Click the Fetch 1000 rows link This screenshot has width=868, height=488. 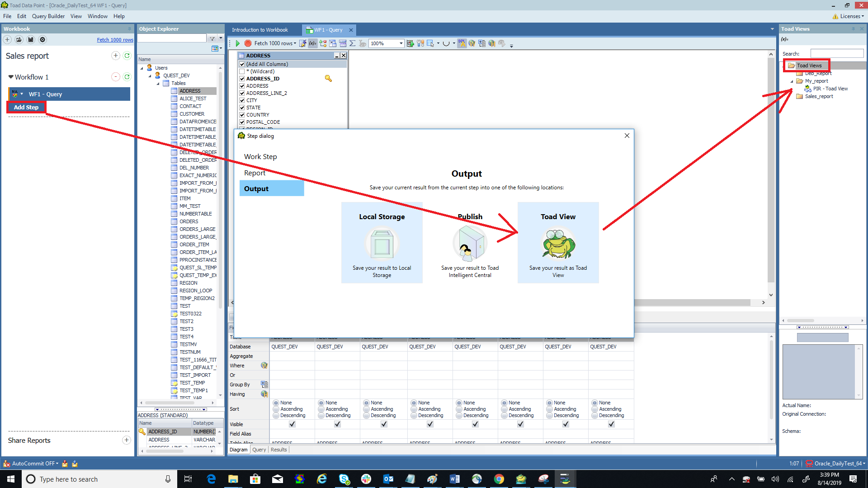pos(115,40)
